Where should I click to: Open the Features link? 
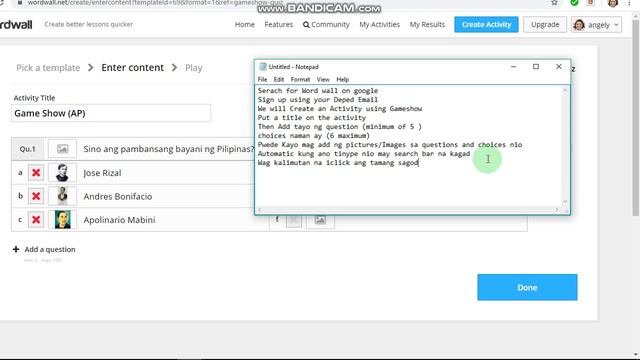278,24
